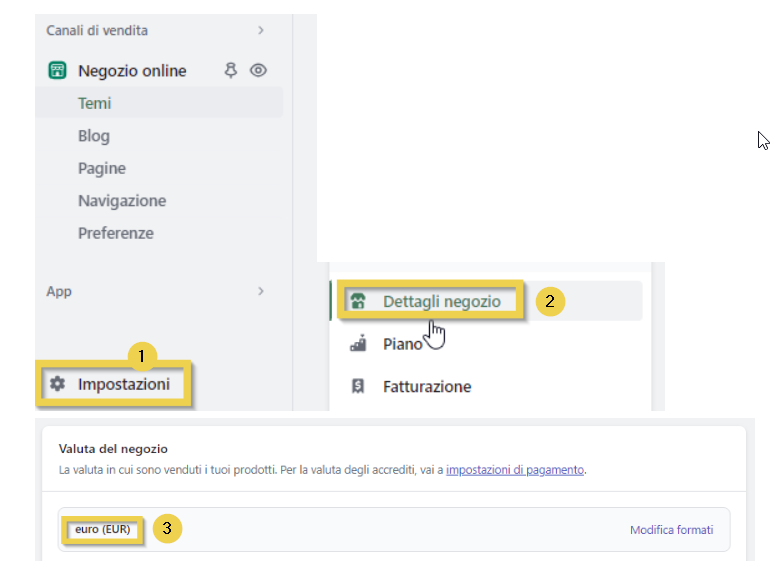Go to Pagine in the sidebar
The width and height of the screenshot is (777, 573).
pyautogui.click(x=102, y=168)
